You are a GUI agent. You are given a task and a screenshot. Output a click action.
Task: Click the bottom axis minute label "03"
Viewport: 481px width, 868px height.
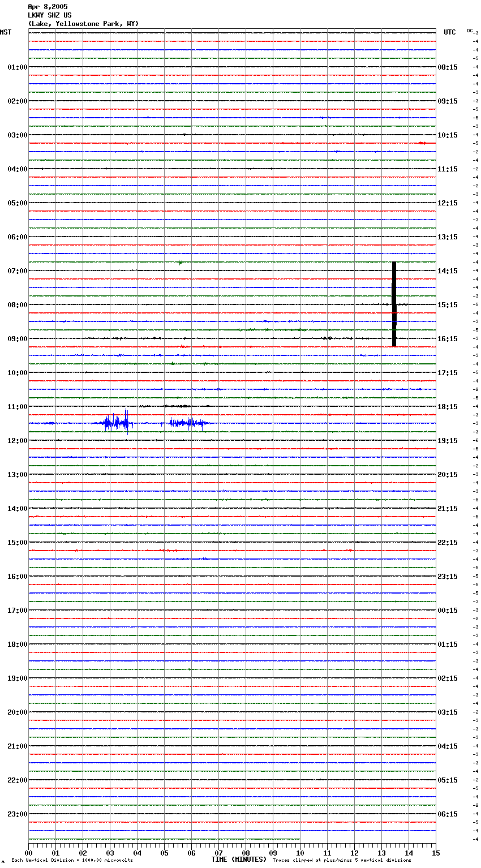click(x=110, y=853)
